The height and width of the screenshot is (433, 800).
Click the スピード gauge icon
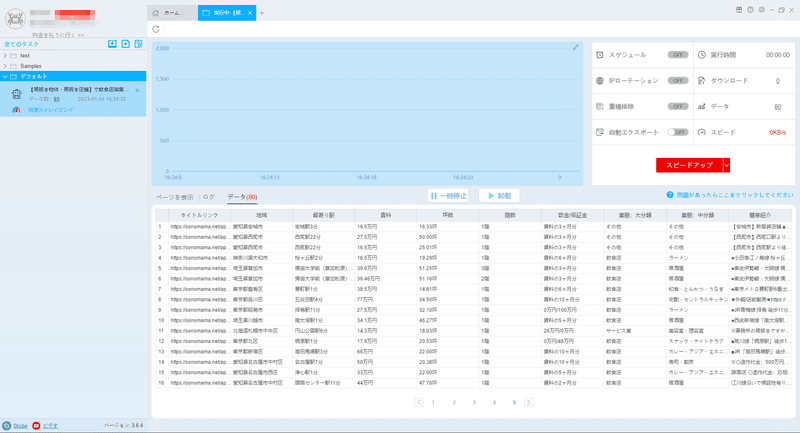[x=702, y=132]
